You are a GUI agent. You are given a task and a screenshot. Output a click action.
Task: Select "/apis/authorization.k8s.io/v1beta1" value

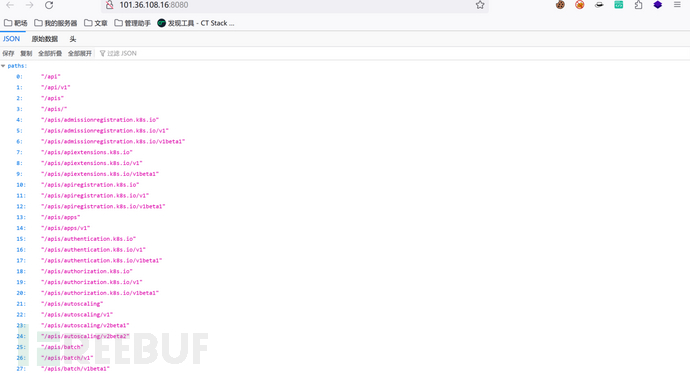100,293
